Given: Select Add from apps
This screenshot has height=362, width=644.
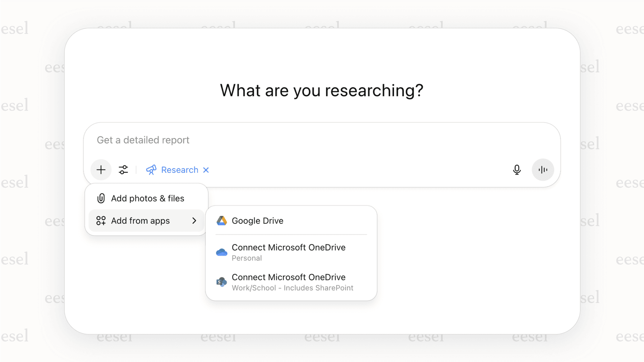Looking at the screenshot, I should click(140, 221).
